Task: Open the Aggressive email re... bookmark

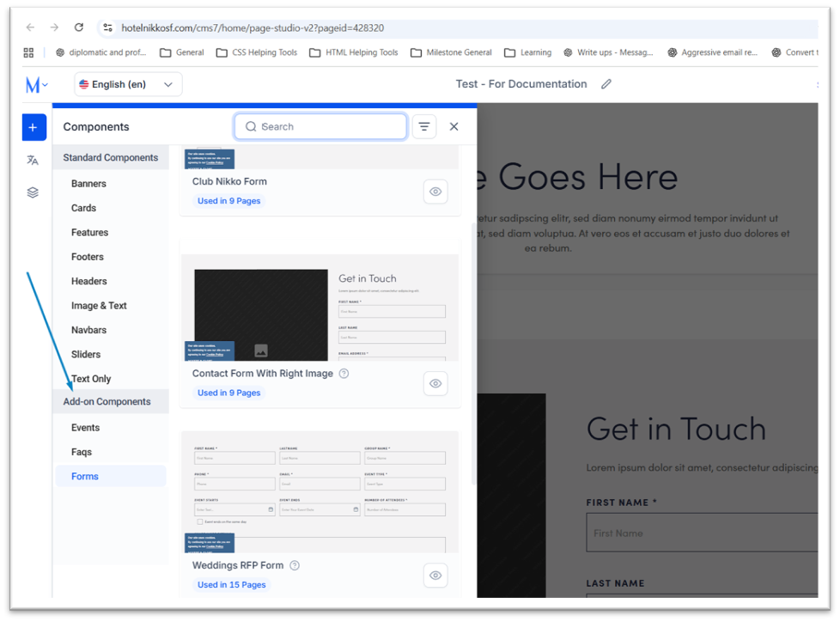Action: click(713, 52)
